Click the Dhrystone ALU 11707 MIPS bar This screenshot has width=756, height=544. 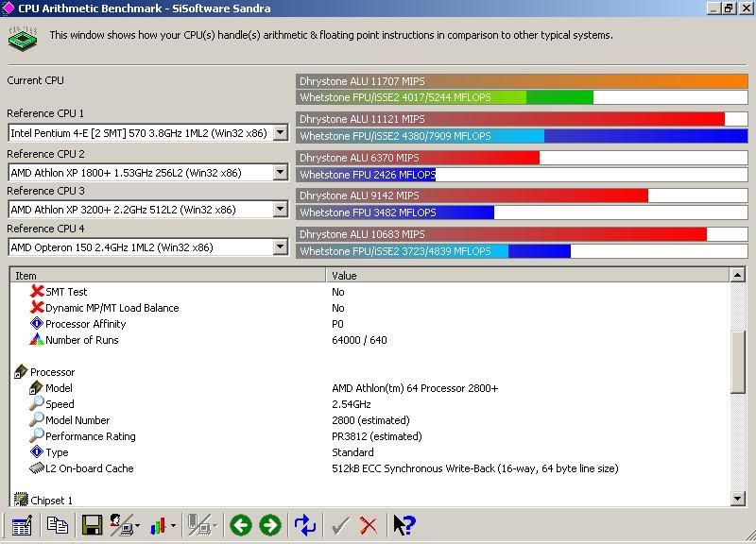tap(522, 81)
